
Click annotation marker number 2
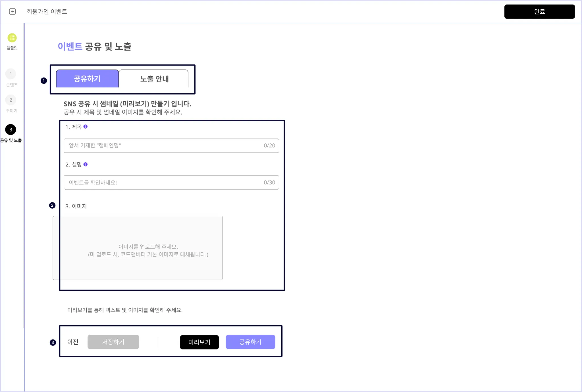click(52, 205)
